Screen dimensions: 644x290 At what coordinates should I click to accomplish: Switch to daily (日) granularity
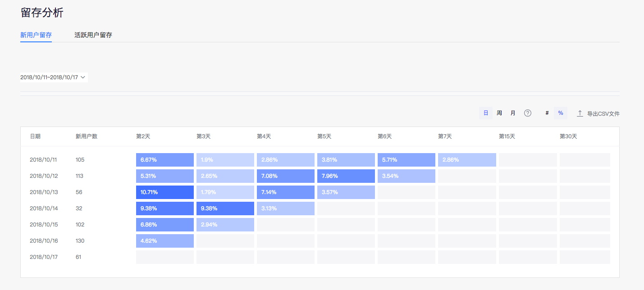[x=486, y=113]
